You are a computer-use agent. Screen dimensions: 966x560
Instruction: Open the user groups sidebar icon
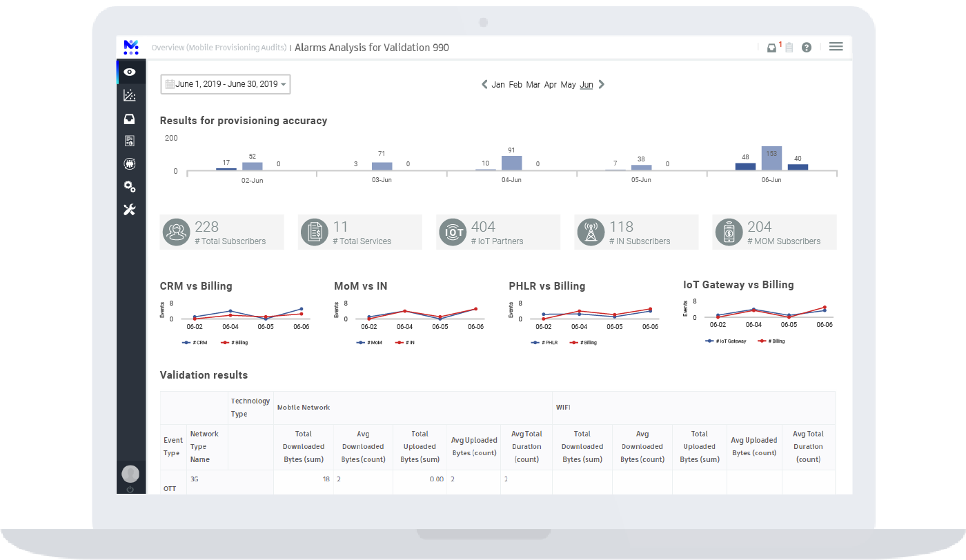pyautogui.click(x=130, y=164)
